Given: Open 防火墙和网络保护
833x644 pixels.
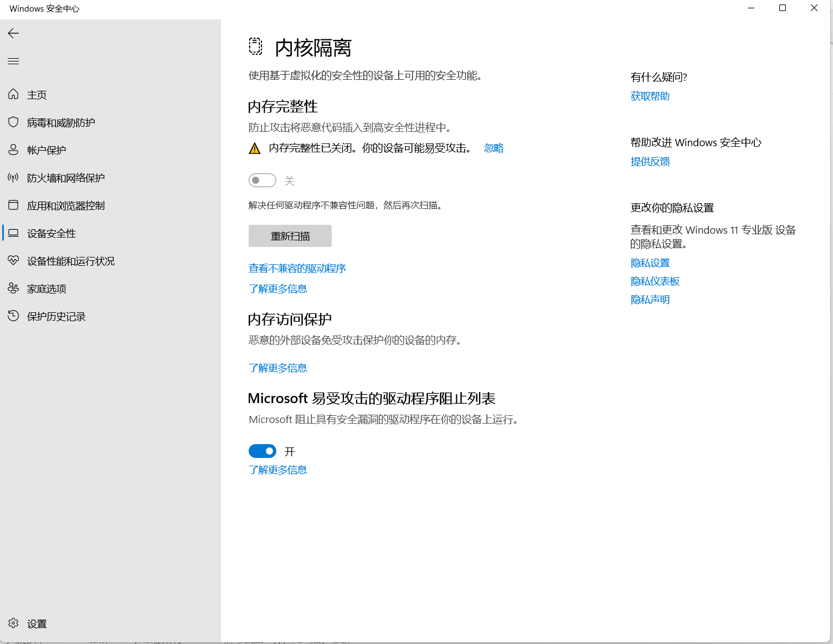Looking at the screenshot, I should pos(65,177).
